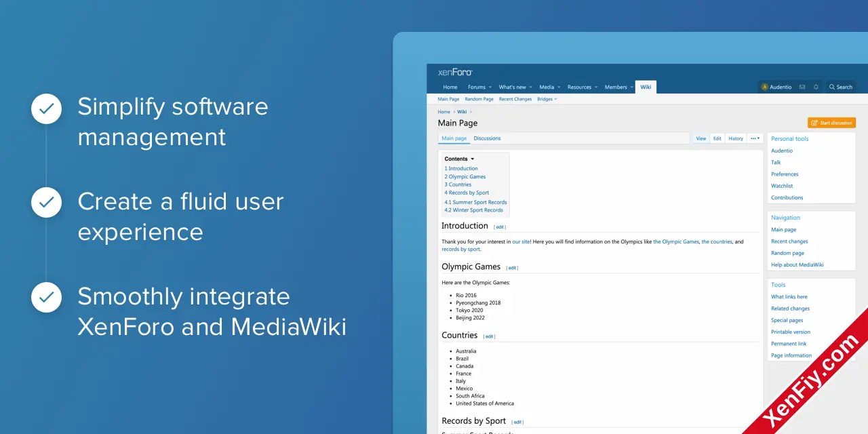Click Related changes under Tools
Image resolution: width=868 pixels, height=434 pixels.
[x=790, y=309]
